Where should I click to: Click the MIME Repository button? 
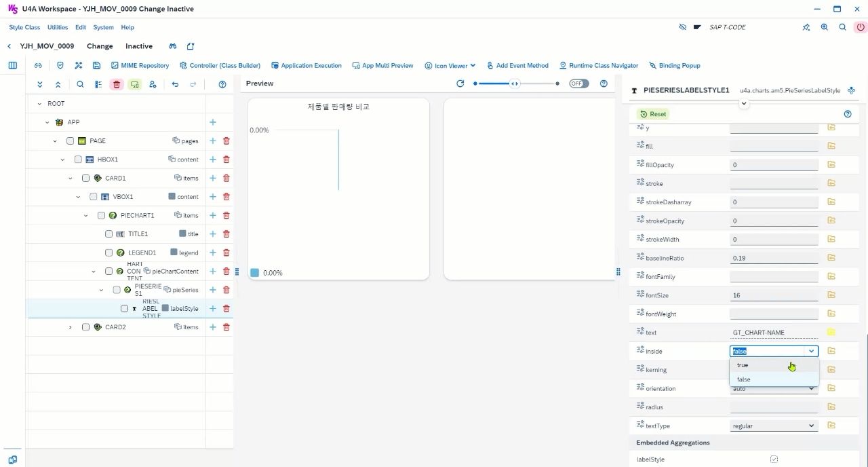click(x=140, y=66)
